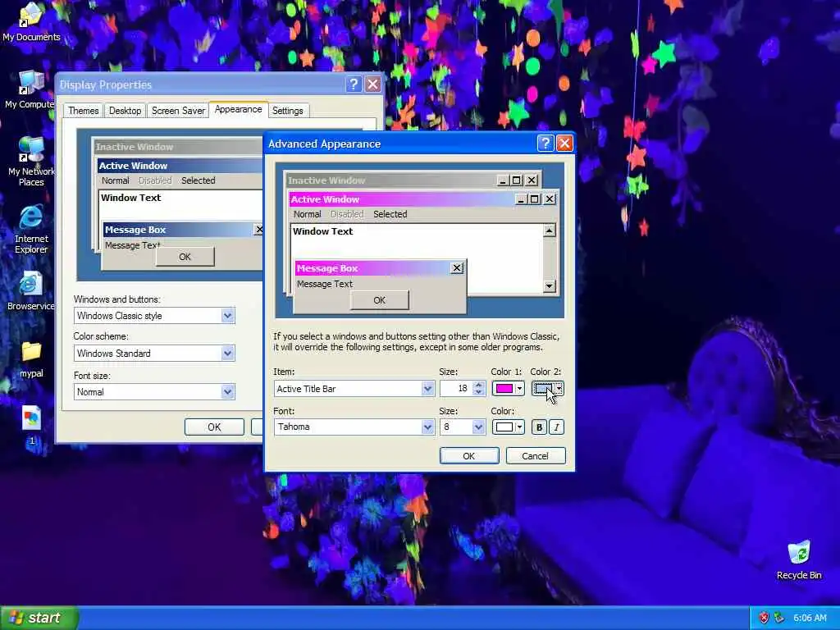This screenshot has width=840, height=630.
Task: Click the taskbar clock showing 6:06 AM
Action: [810, 618]
